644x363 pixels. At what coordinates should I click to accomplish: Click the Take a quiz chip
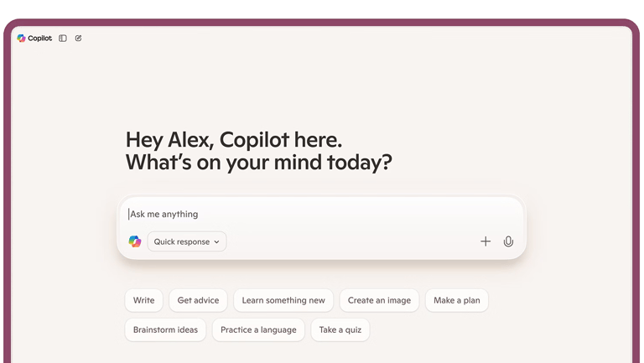click(340, 329)
